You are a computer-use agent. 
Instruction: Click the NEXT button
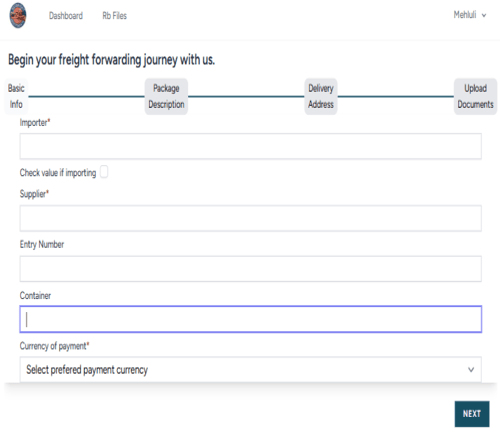[472, 414]
